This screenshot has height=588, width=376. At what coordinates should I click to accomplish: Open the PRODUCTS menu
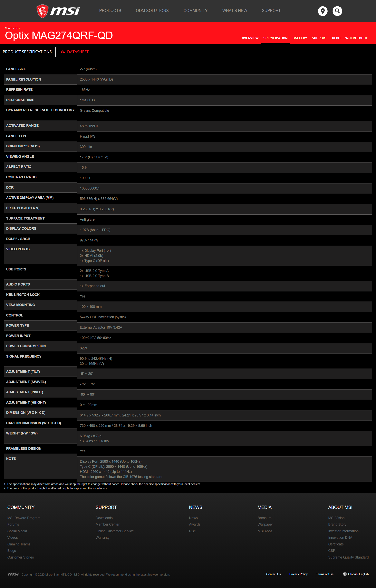(x=110, y=11)
